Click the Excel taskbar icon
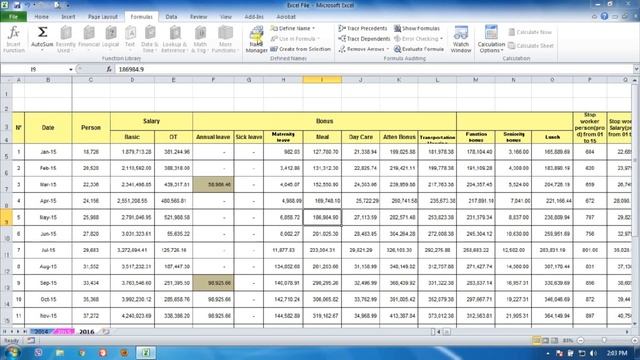Image resolution: width=640 pixels, height=360 pixels. [145, 352]
